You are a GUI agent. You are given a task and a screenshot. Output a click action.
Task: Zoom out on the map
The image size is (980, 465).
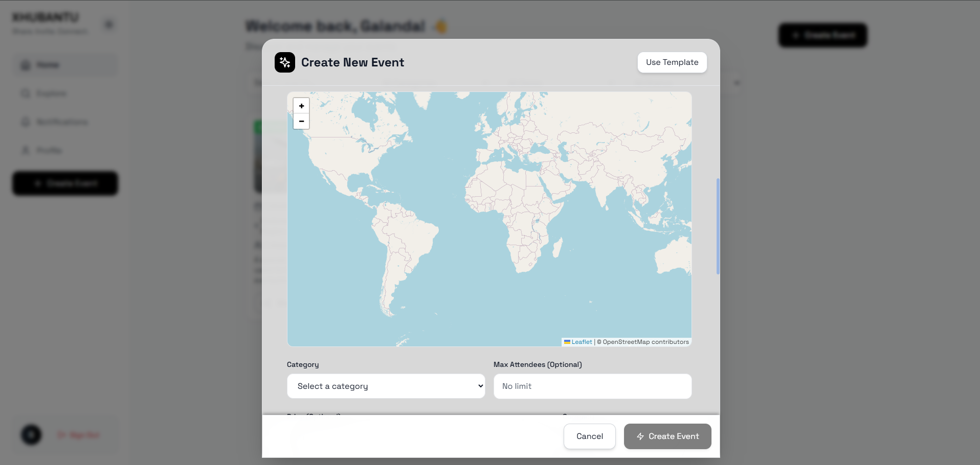[301, 121]
